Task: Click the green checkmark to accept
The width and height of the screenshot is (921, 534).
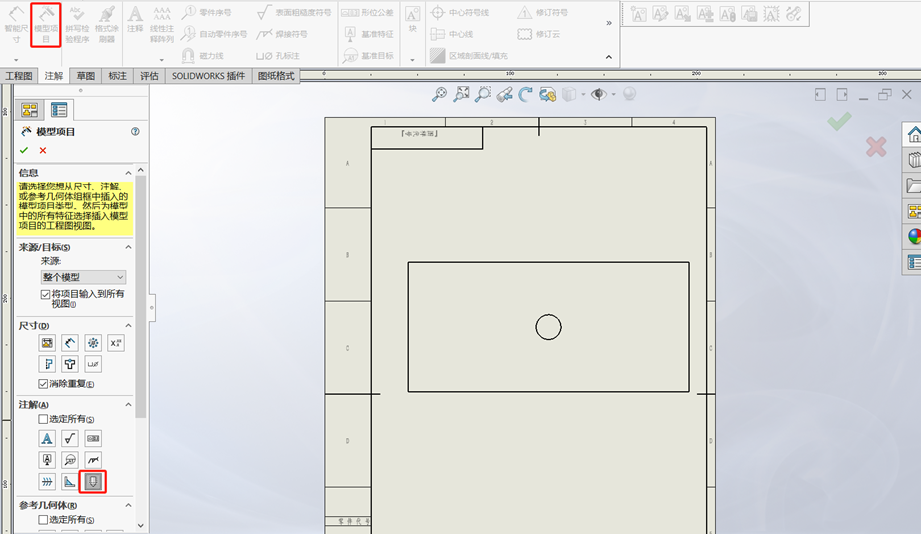Action: click(24, 150)
